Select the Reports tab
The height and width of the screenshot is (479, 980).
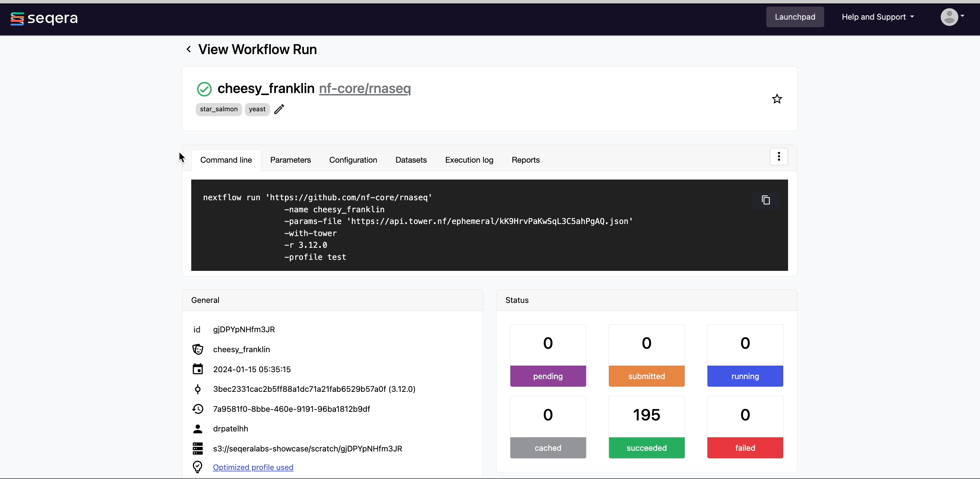tap(525, 160)
